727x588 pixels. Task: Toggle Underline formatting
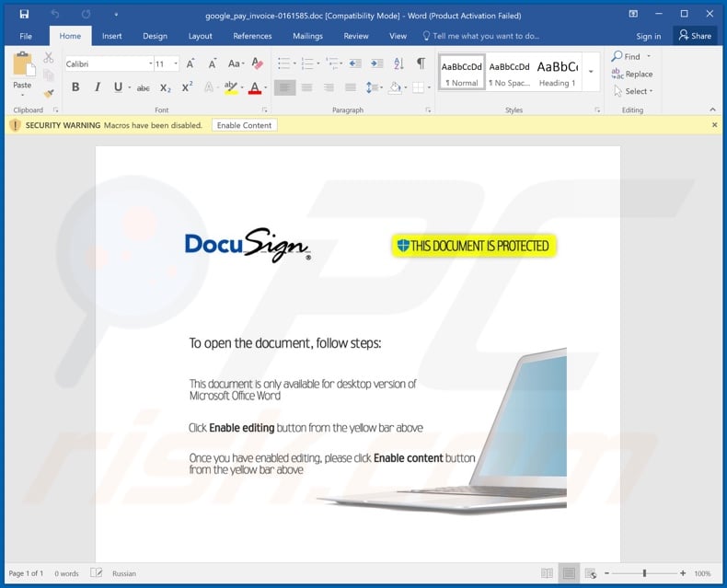tap(118, 87)
